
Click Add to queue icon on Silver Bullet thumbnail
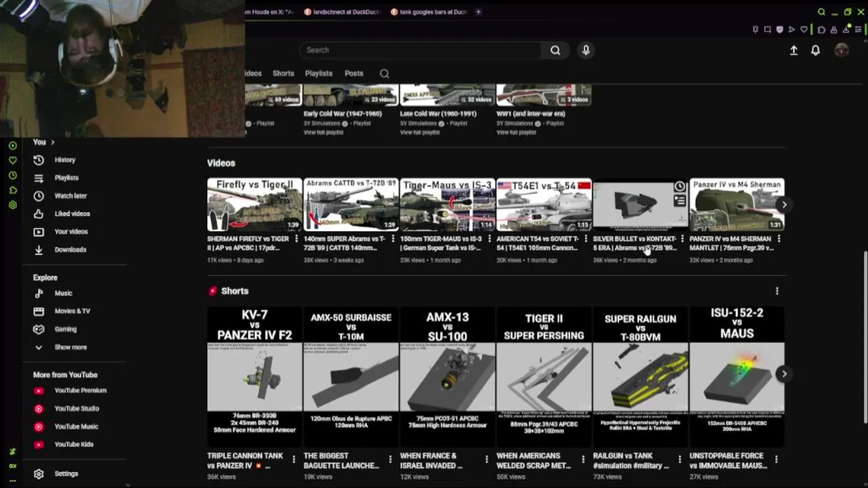pos(679,201)
